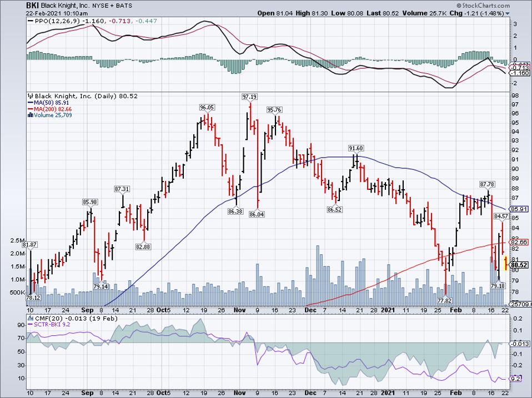Click the 25709 volume axis tag
This screenshot has width=532, height=398.
[x=520, y=304]
